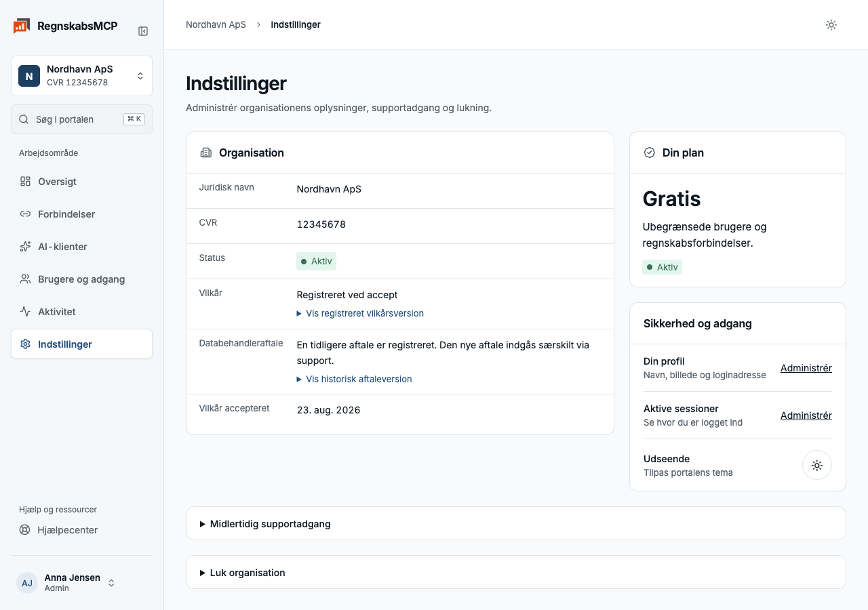Expand Vis historisk aftaleversion
The image size is (868, 610).
[354, 379]
